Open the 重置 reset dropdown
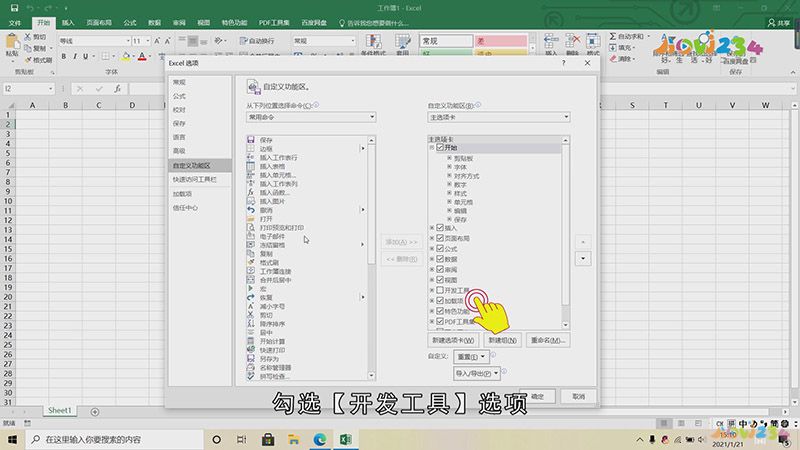This screenshot has height=450, width=800. coord(470,357)
